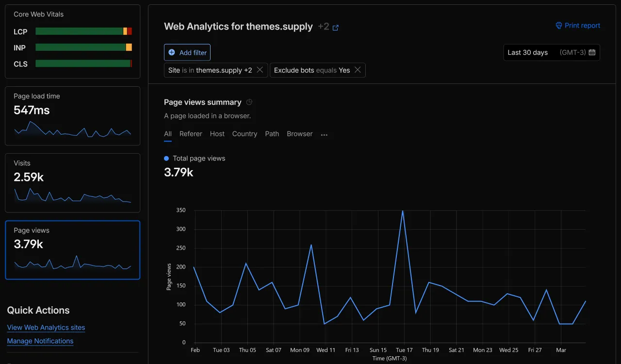Open the external link icon beside themes.supply title
Image resolution: width=621 pixels, height=364 pixels.
336,28
